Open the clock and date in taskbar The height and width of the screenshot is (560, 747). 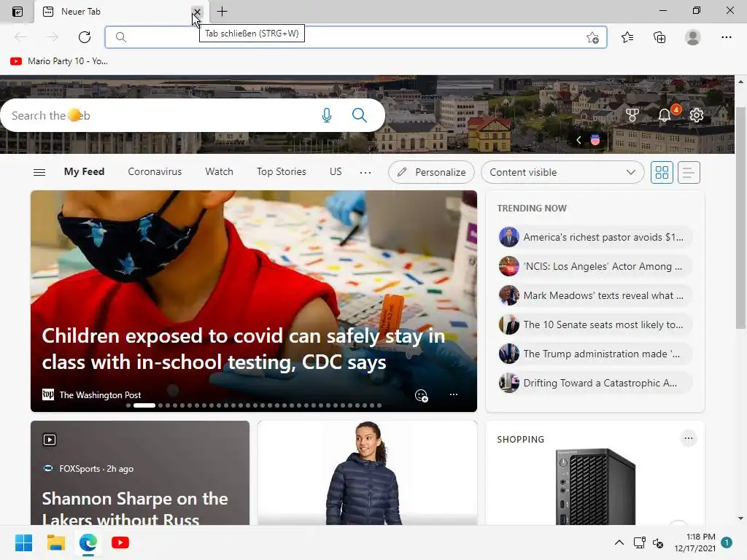694,542
